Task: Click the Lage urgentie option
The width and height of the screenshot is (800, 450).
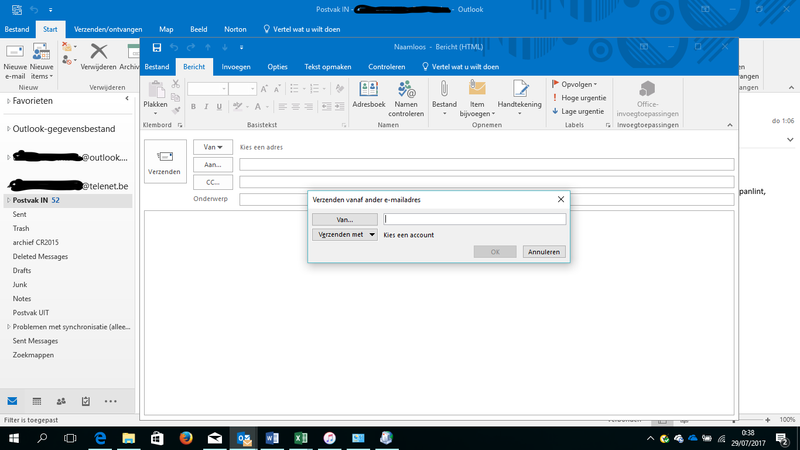Action: tap(578, 111)
